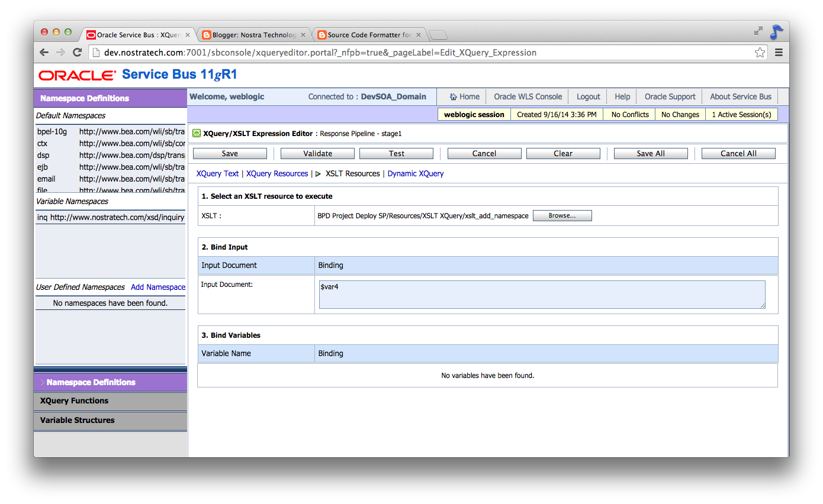Click the xslt_add_namespace resource path text
The height and width of the screenshot is (504, 823).
click(423, 216)
